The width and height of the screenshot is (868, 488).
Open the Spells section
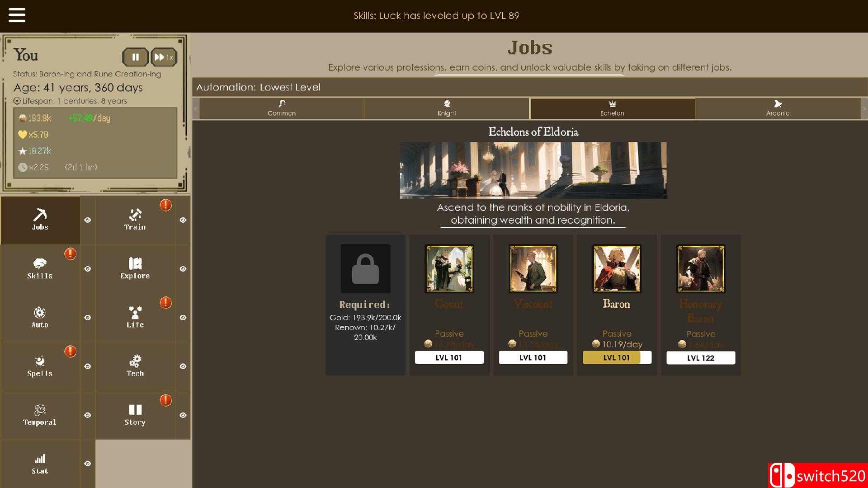pos(40,366)
